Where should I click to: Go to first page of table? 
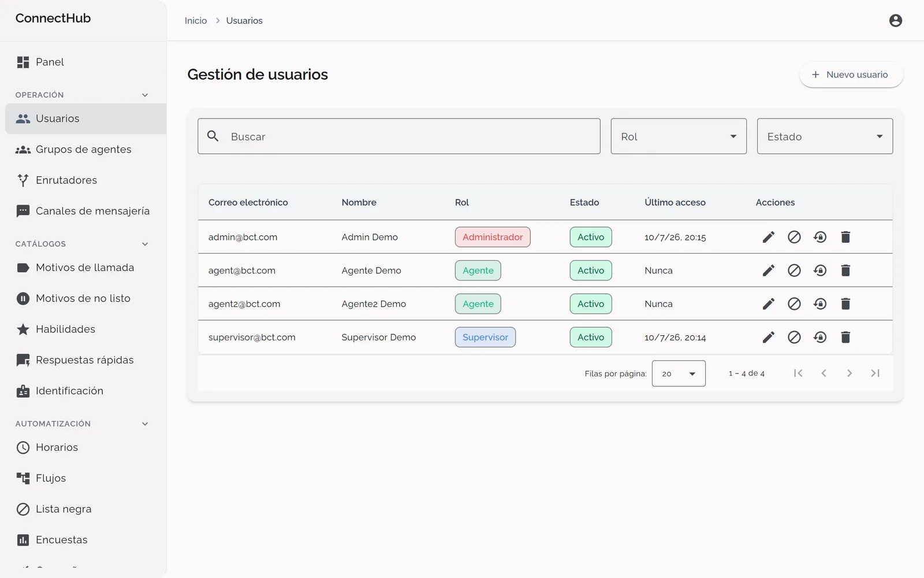pos(798,373)
